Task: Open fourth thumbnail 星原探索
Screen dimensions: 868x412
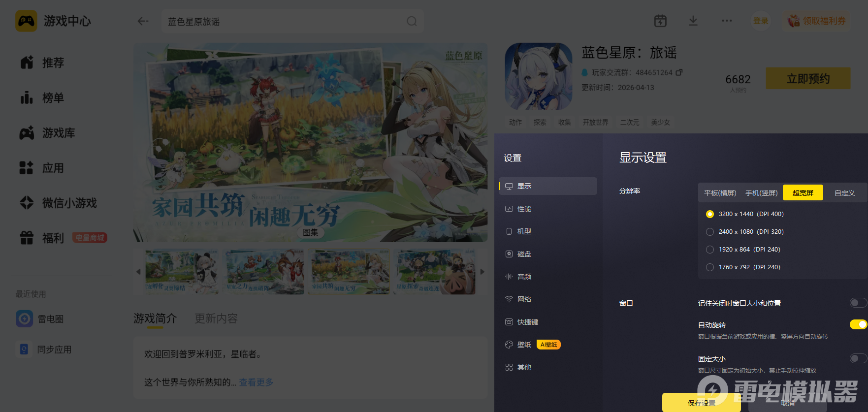Action: click(x=435, y=272)
